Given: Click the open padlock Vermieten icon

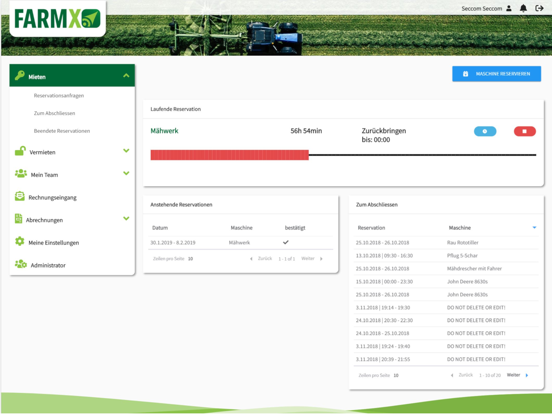Looking at the screenshot, I should coord(20,151).
